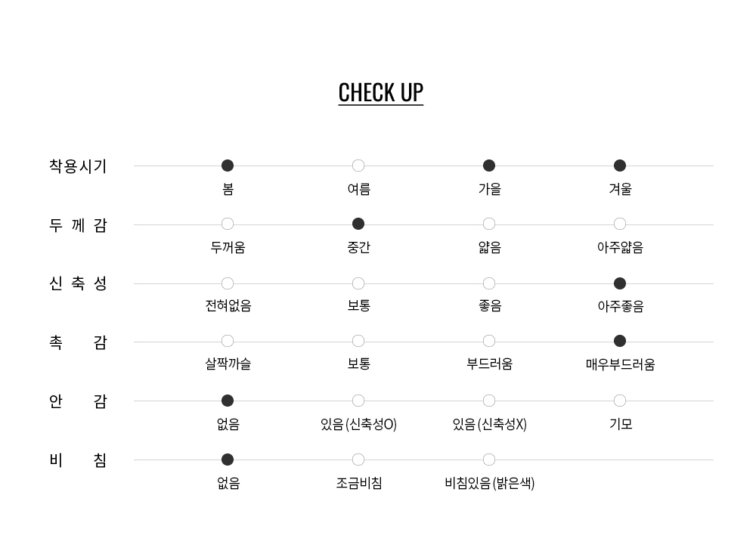
Task: Choose 두꺼움 thickness option
Action: pyautogui.click(x=228, y=224)
